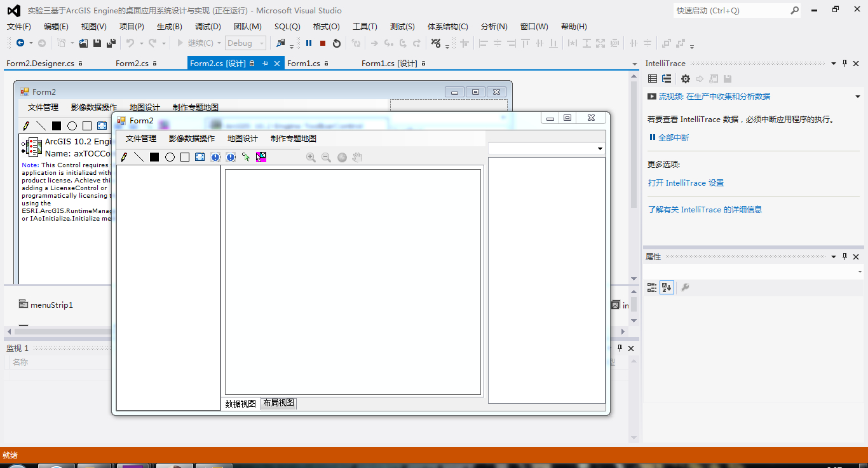Click the full extent icon in Form2 toolbar
The width and height of the screenshot is (868, 468).
point(200,157)
